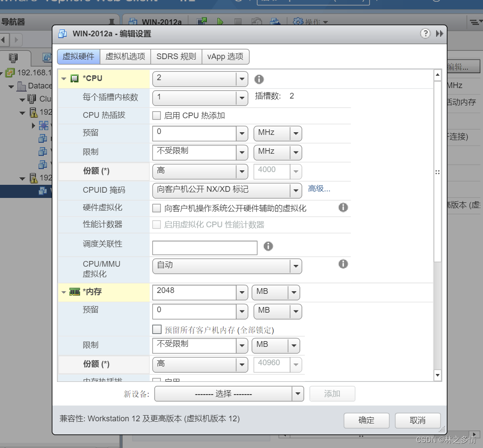The height and width of the screenshot is (448, 483).
Task: Click CPU reservation value input field
Action: point(194,133)
